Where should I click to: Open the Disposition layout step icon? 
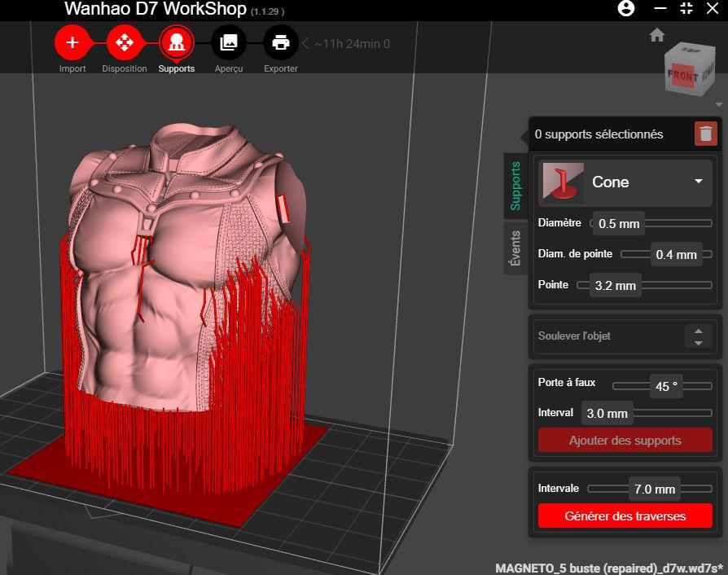125,42
